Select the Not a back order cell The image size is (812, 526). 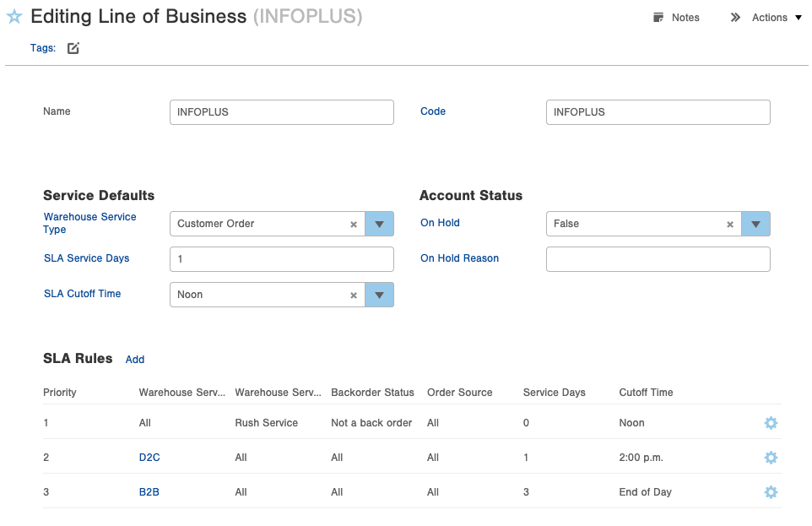371,423
